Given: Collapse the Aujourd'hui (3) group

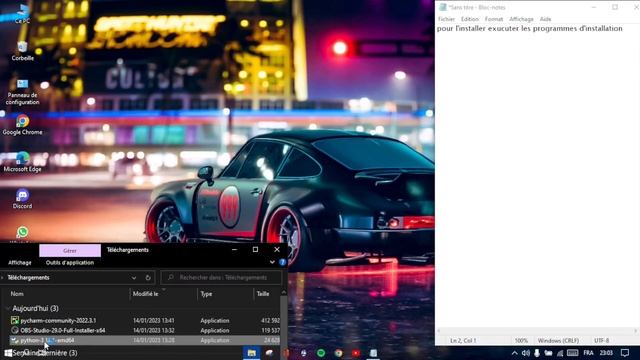Looking at the screenshot, I should click(8, 309).
